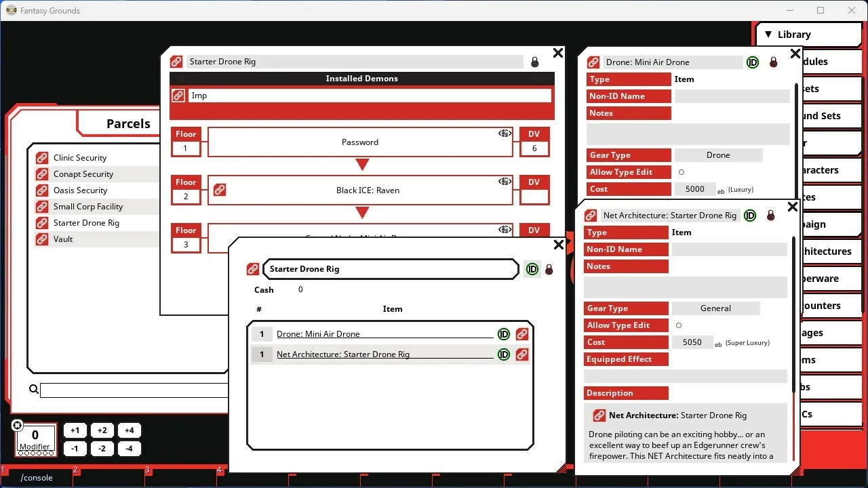
Task: Toggle Allow Type Edit in Net Architecture window
Action: coord(679,325)
